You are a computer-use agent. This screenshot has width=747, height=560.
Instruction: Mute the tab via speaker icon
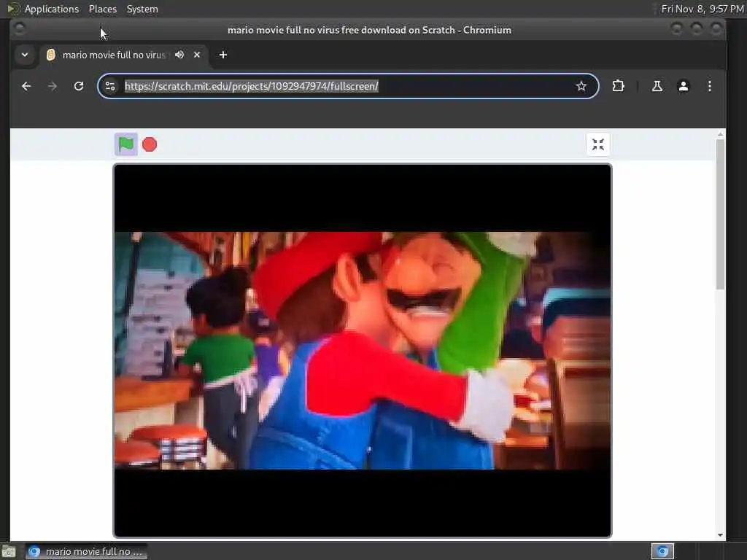[179, 55]
